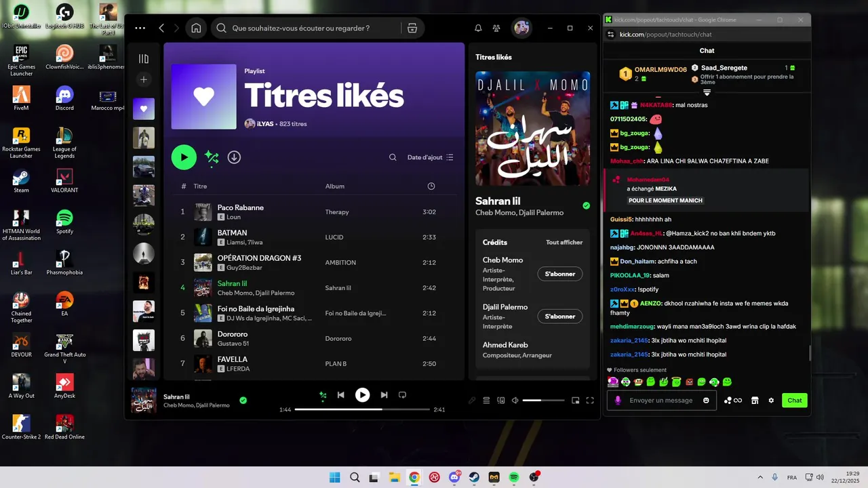Search within the playlist magnifier icon

pos(393,157)
